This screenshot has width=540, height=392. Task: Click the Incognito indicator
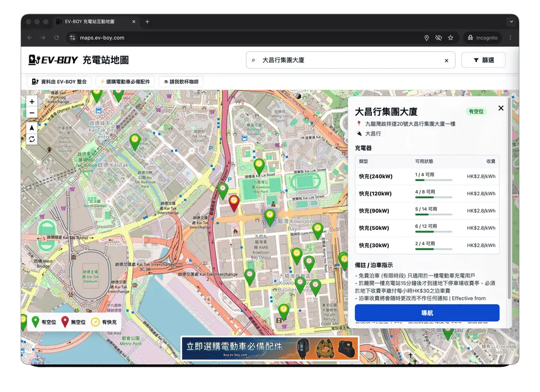click(x=483, y=38)
